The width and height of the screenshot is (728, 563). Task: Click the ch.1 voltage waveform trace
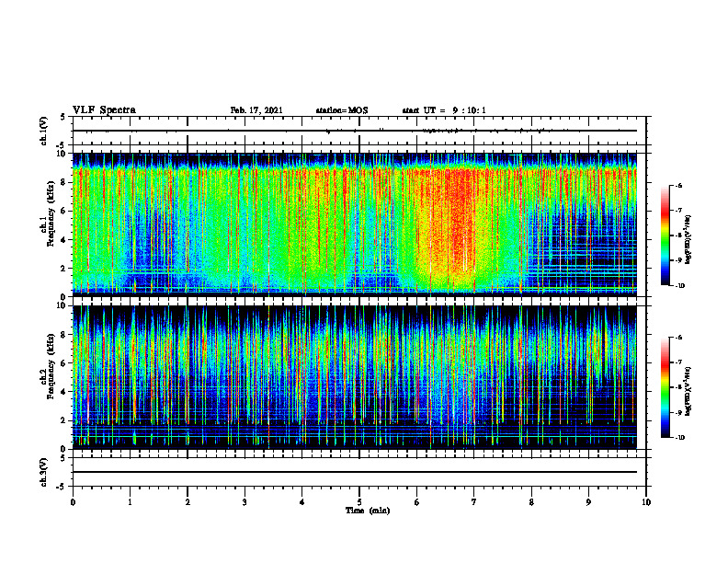click(x=355, y=131)
